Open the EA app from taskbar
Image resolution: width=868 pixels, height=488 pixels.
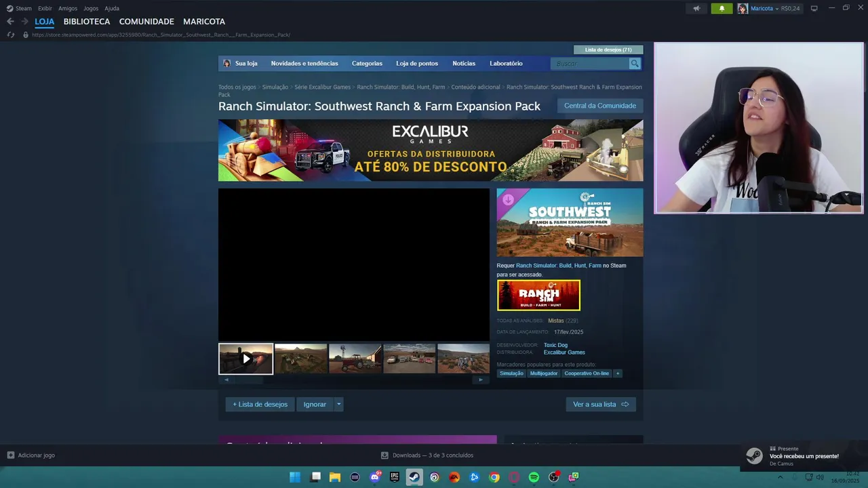tap(454, 477)
